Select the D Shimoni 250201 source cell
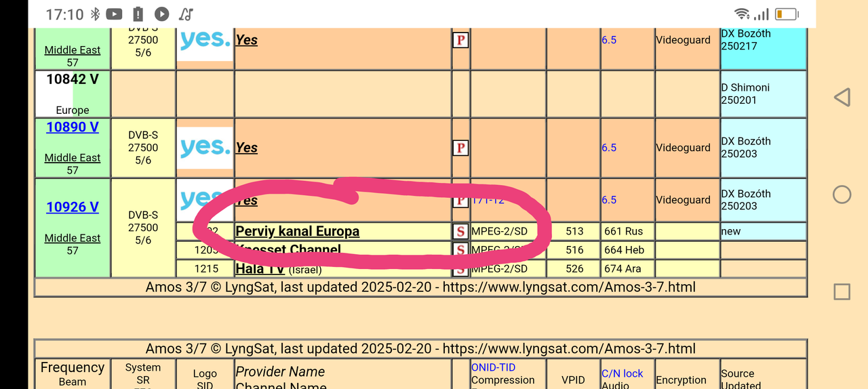The image size is (868, 389). click(x=764, y=94)
